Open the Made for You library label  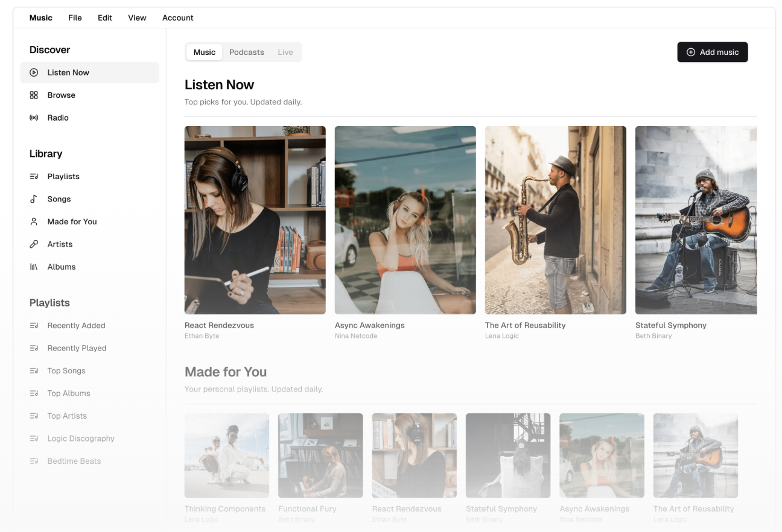pyautogui.click(x=72, y=222)
